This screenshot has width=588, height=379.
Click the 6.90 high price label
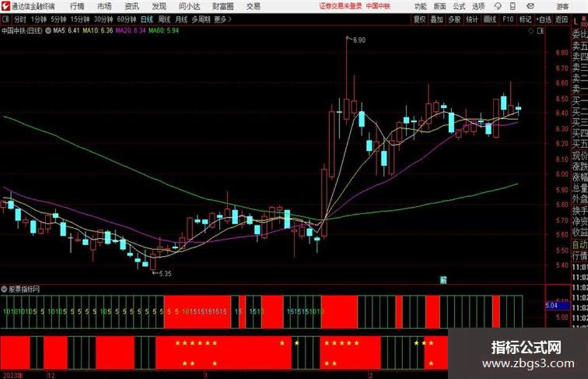(x=359, y=40)
